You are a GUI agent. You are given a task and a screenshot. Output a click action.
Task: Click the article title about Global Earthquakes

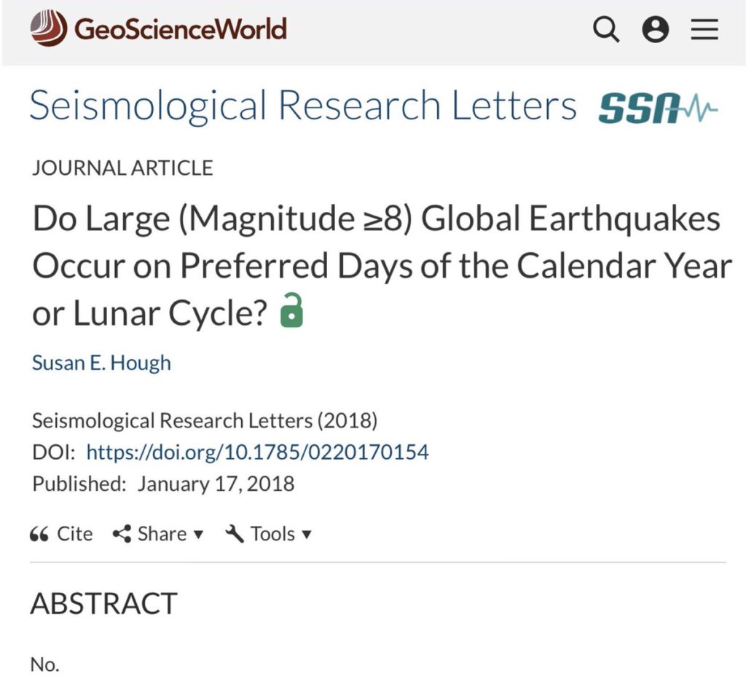click(382, 265)
